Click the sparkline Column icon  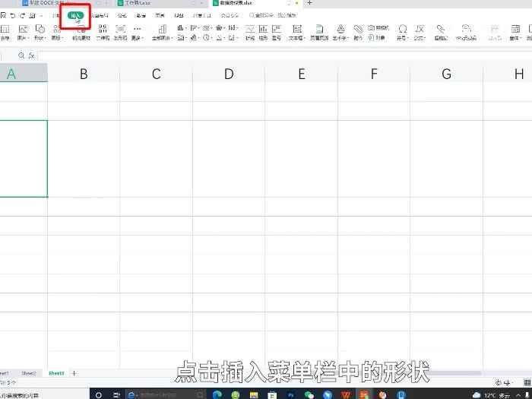(x=263, y=32)
